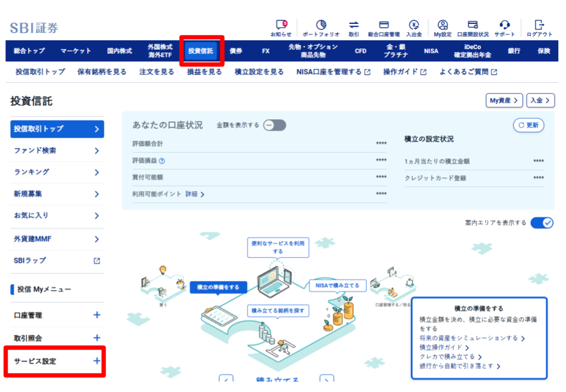The height and width of the screenshot is (392, 566).
Task: Click the 更新 refresh button
Action: 529,125
